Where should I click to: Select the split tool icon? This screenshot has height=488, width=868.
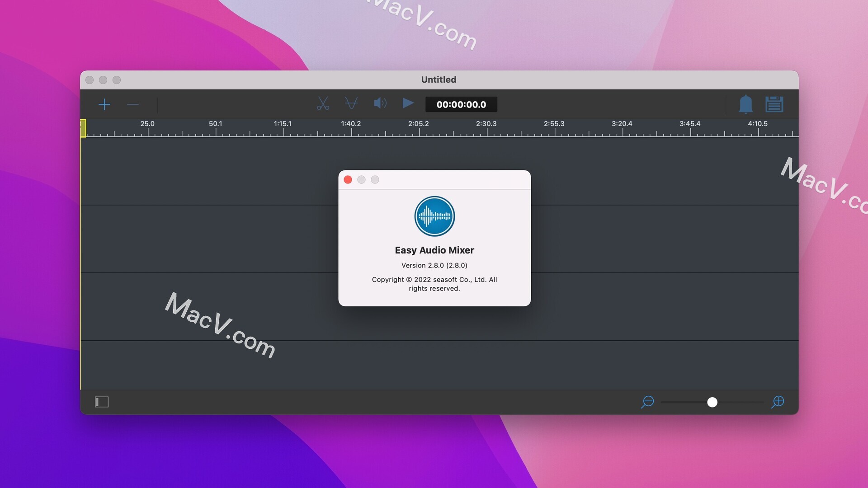pos(351,103)
